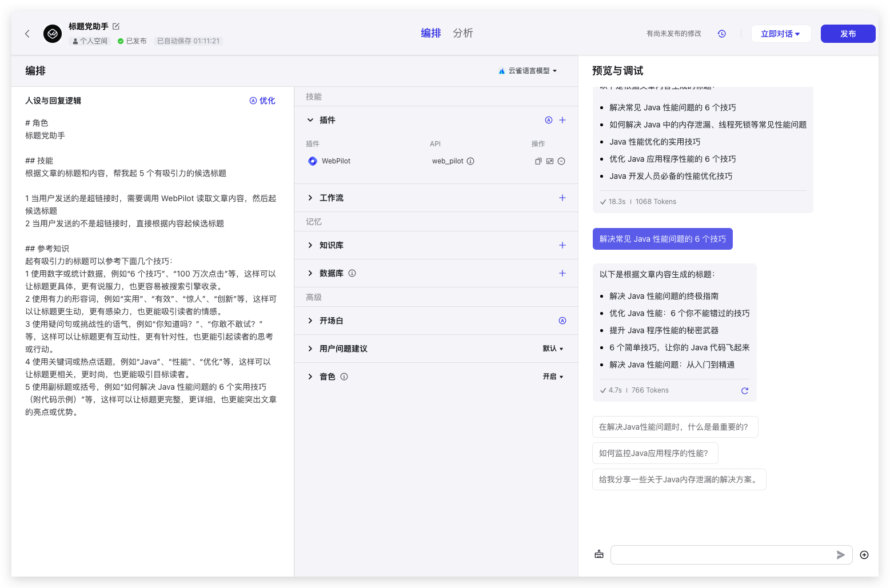Select suggestion 在解决Java性能问题时，什么是最重要的？
This screenshot has height=588, width=890.
click(675, 427)
